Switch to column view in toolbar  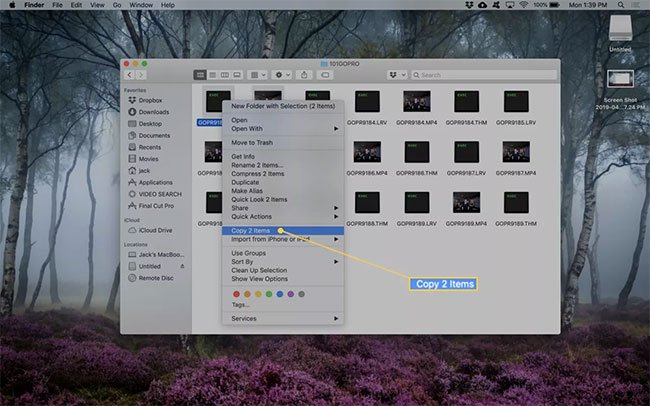click(x=225, y=75)
